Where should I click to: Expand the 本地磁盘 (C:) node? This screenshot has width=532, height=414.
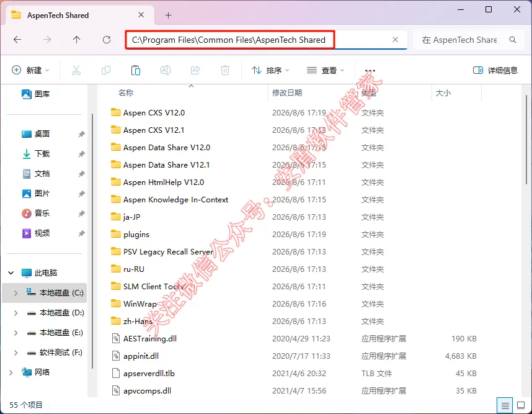coord(16,293)
